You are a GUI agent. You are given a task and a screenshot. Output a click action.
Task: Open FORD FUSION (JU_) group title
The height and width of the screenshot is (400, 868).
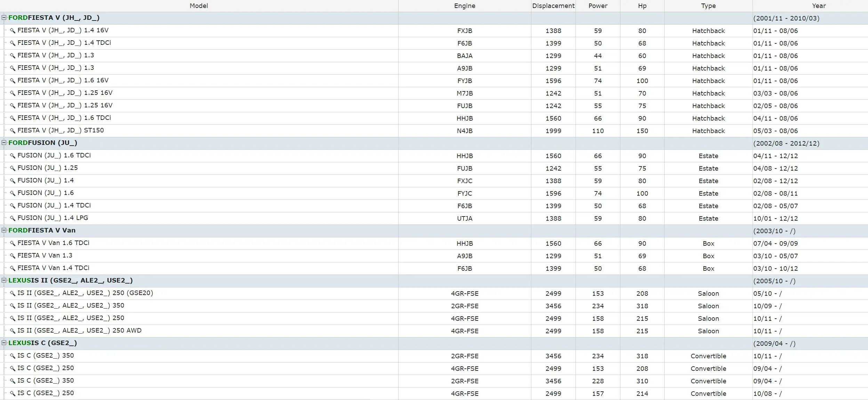(43, 143)
